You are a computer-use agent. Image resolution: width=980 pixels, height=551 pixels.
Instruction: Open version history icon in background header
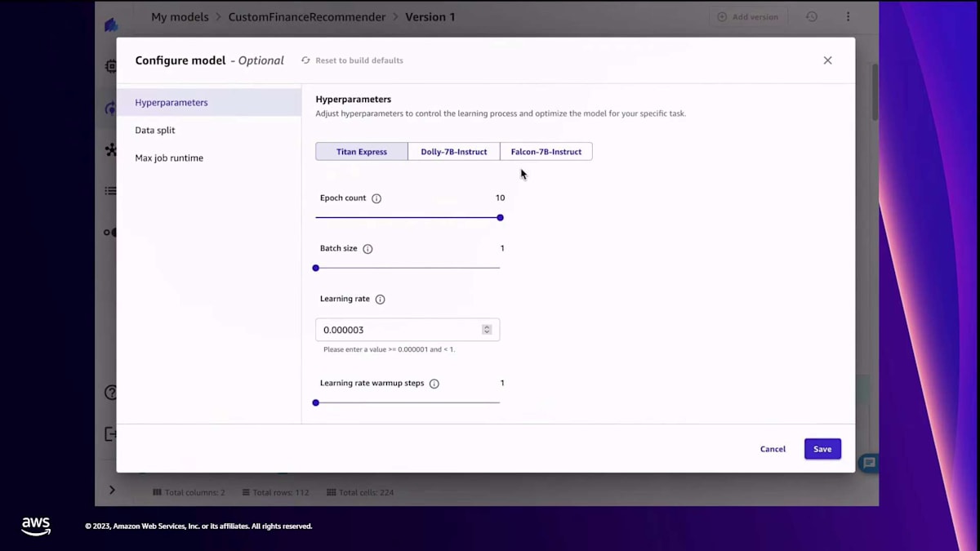[812, 17]
